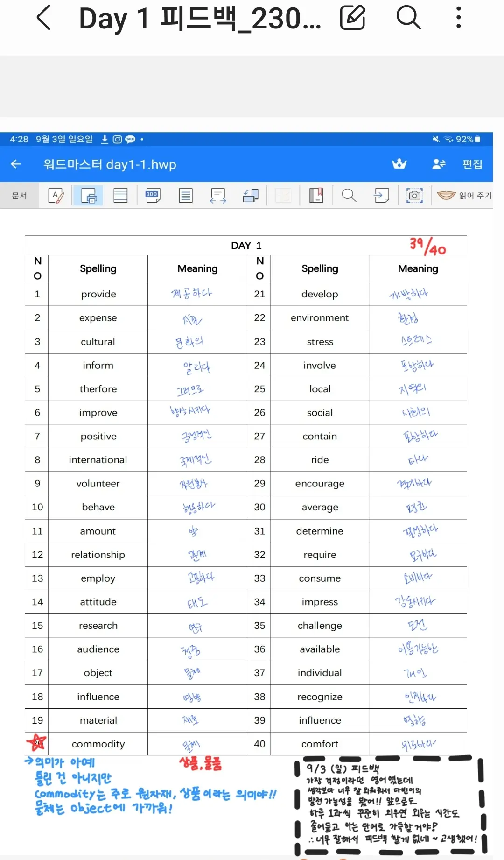The width and height of the screenshot is (504, 860).
Task: Tap the word 'determine' cell
Action: click(320, 531)
